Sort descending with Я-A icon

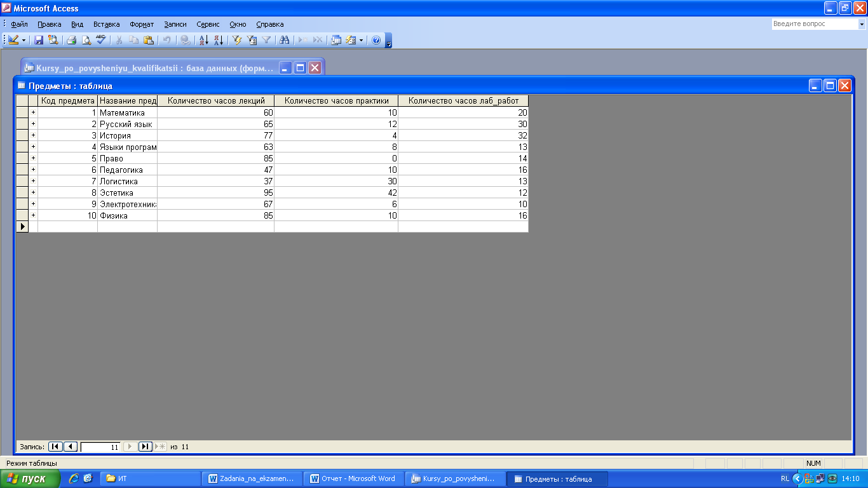click(x=218, y=40)
